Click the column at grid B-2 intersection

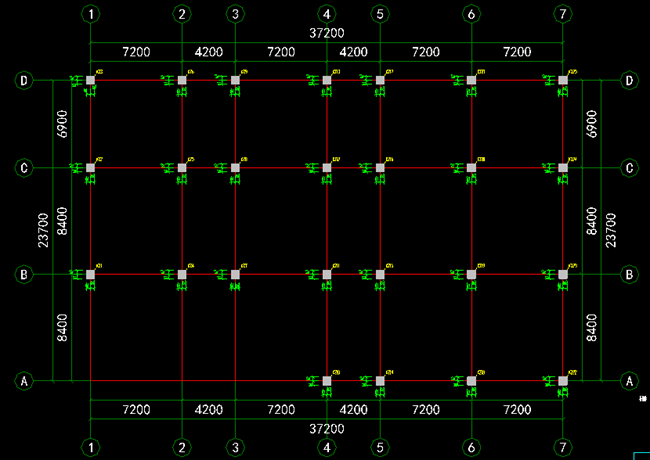(182, 274)
